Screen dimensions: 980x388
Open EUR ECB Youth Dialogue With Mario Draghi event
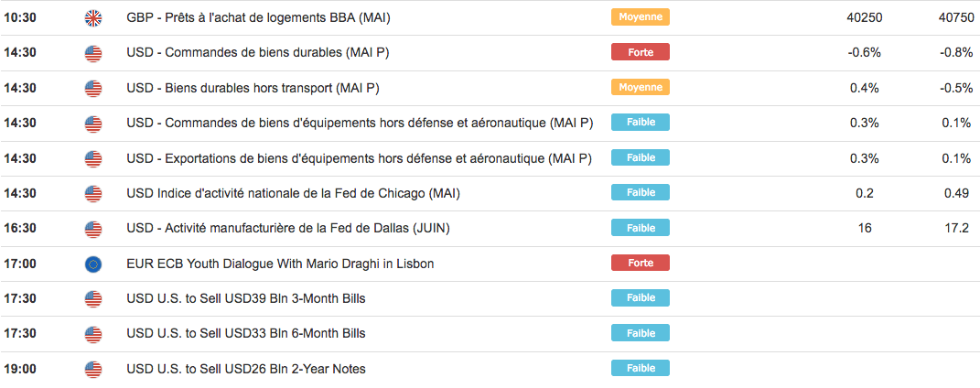pos(280,264)
